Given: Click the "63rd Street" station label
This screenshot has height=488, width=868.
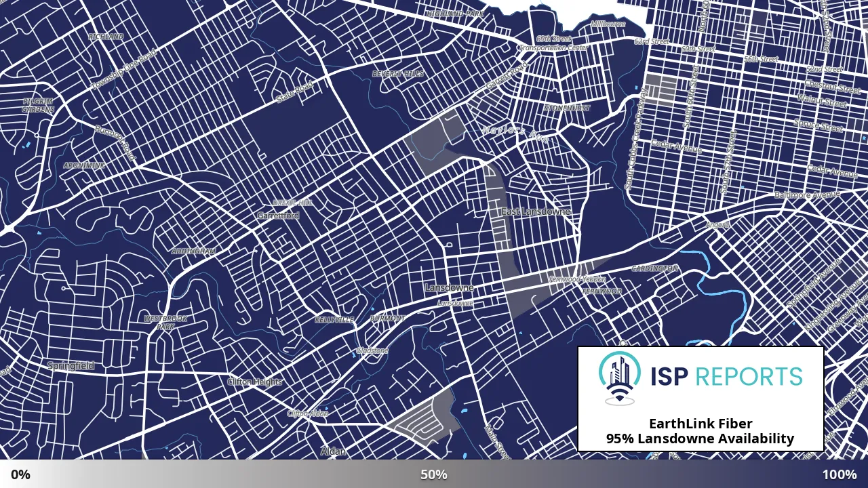Looking at the screenshot, I should (x=651, y=42).
